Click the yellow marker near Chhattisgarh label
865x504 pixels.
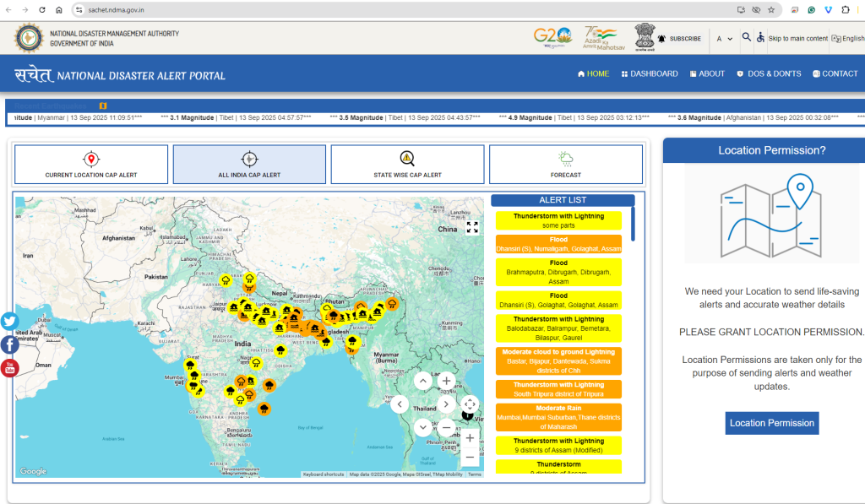pyautogui.click(x=280, y=350)
